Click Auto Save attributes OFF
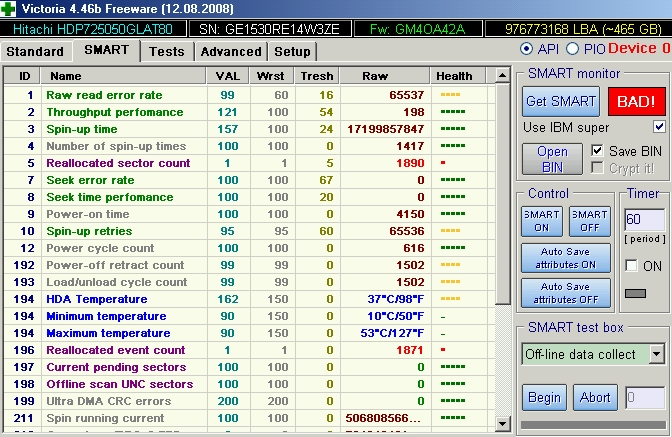672x437 pixels. coord(567,292)
